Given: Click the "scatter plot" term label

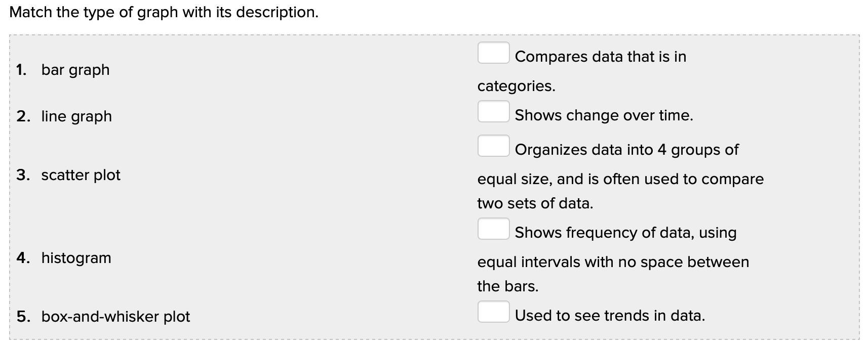Looking at the screenshot, I should coord(81,175).
